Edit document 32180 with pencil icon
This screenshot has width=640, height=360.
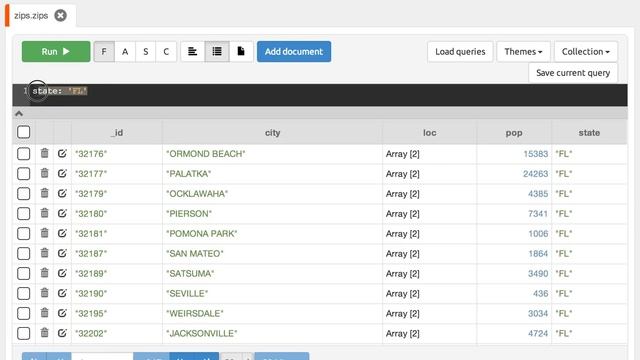(62, 213)
